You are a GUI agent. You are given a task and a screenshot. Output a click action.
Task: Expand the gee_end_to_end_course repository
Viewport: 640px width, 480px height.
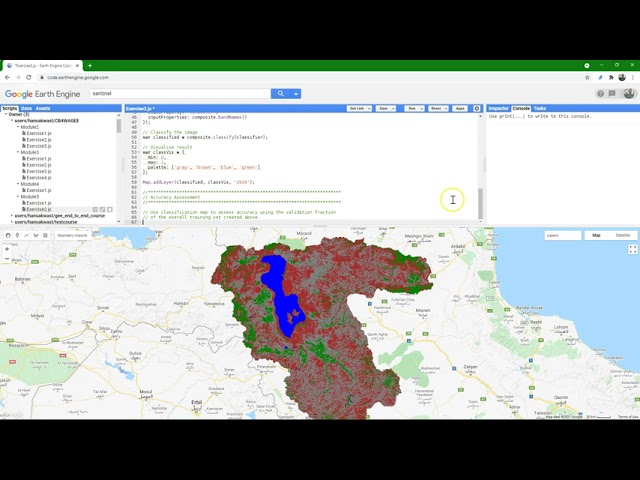point(12,216)
